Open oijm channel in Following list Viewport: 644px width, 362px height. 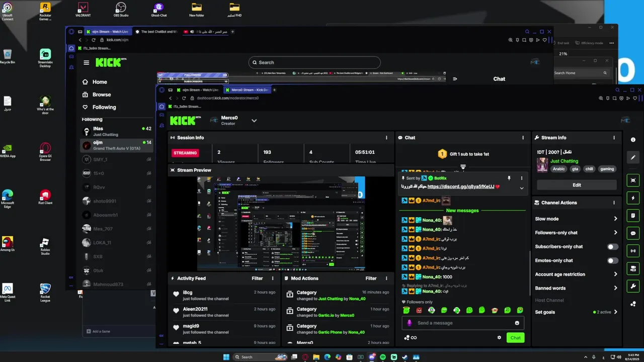pyautogui.click(x=117, y=145)
